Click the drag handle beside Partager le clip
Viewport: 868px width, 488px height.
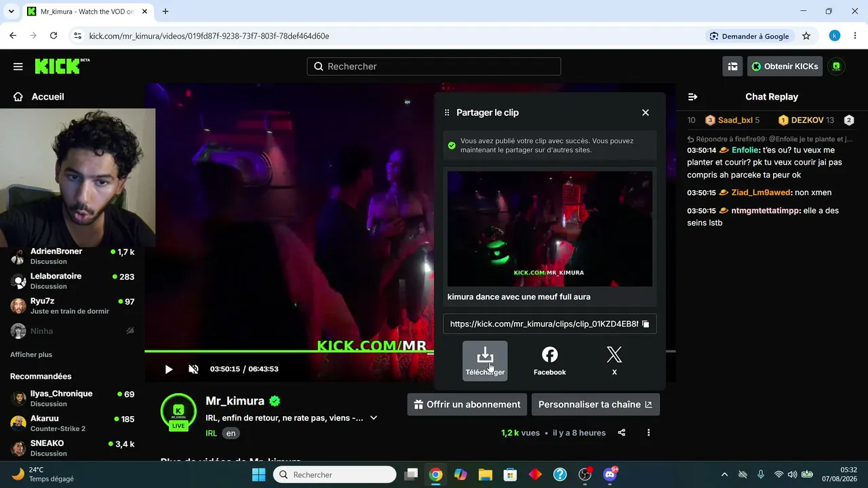pos(447,113)
